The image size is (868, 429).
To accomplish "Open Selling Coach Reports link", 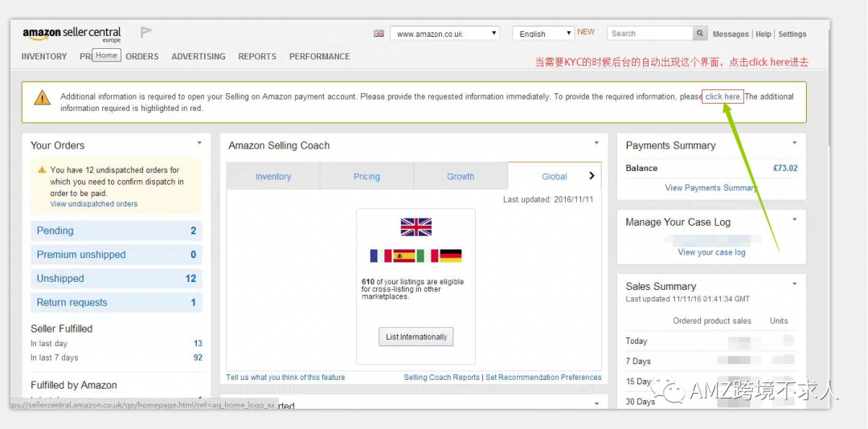I will [442, 378].
